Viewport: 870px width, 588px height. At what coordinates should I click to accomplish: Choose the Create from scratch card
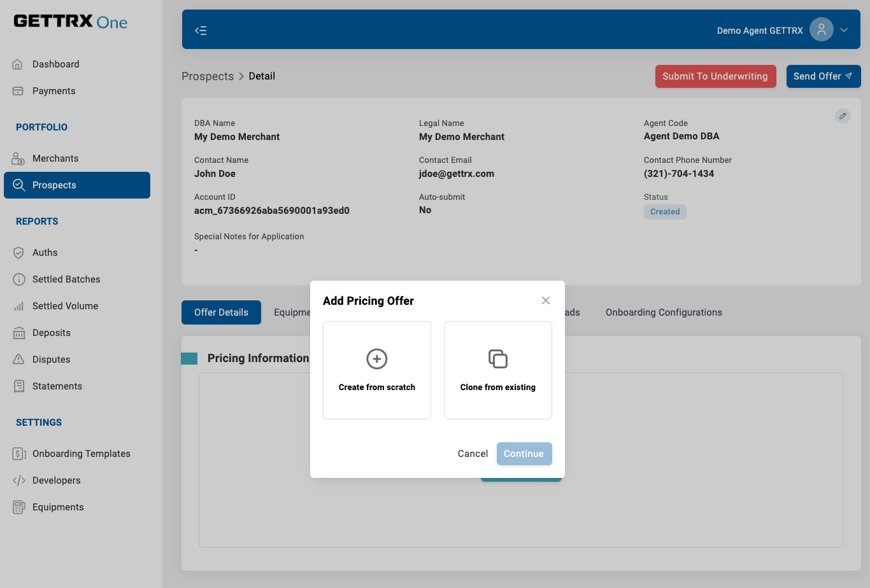click(x=377, y=370)
